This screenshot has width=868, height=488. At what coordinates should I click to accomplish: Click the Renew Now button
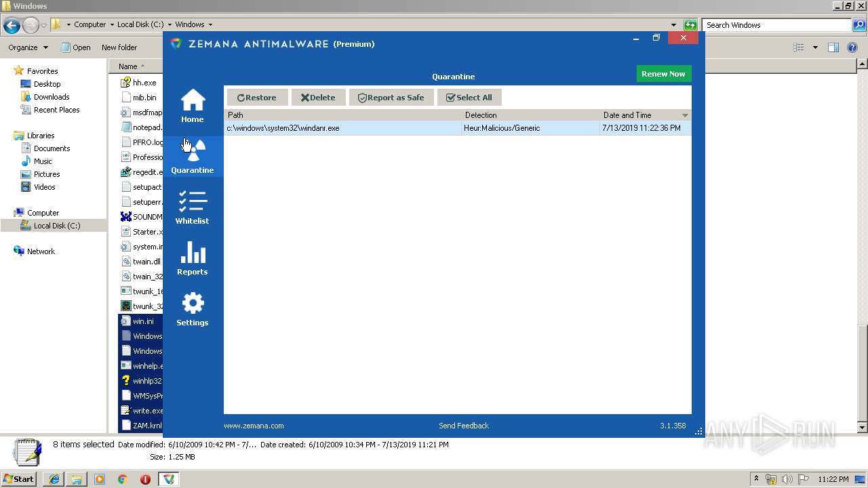[x=663, y=74]
